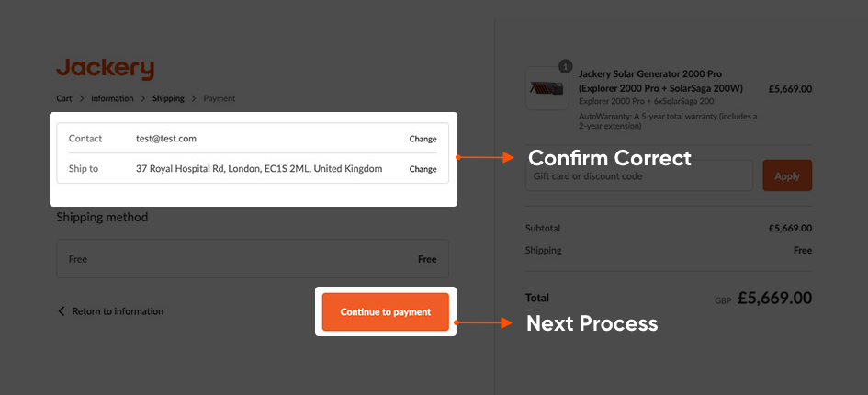Jump to the Payment breadcrumb step
The width and height of the screenshot is (868, 395).
tap(220, 98)
